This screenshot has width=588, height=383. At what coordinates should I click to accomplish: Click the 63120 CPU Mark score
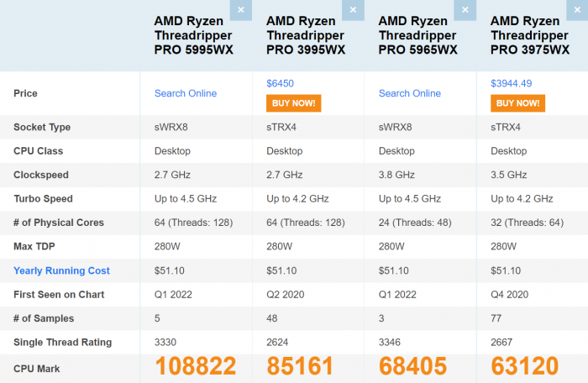[524, 367]
